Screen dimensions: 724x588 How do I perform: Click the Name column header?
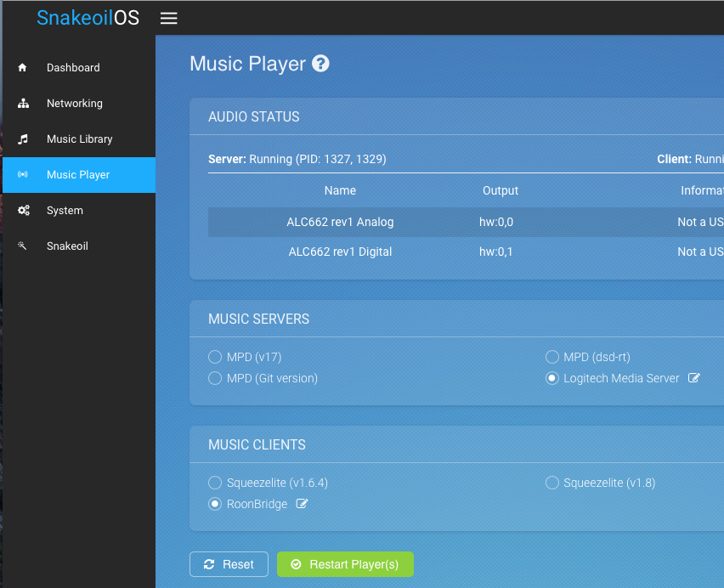[x=340, y=190]
